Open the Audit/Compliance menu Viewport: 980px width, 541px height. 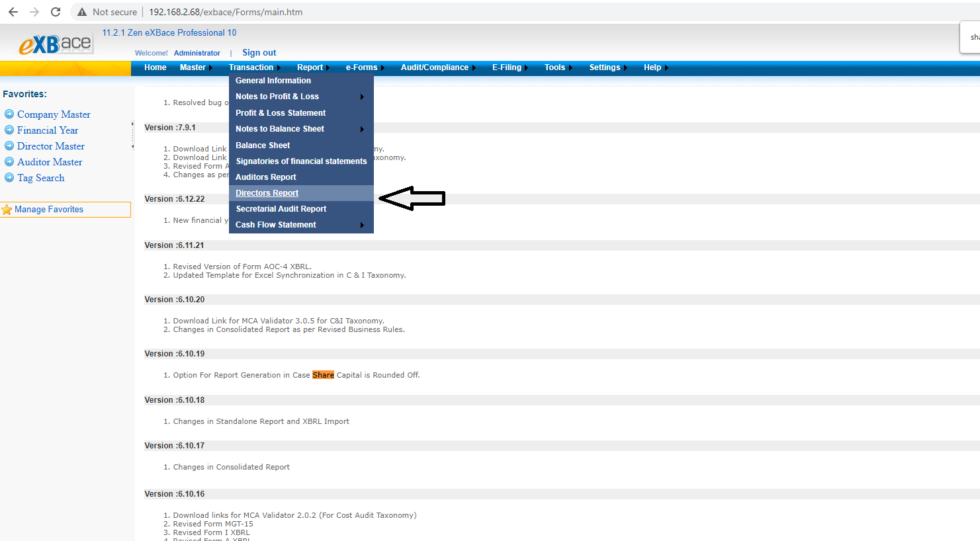pyautogui.click(x=435, y=67)
